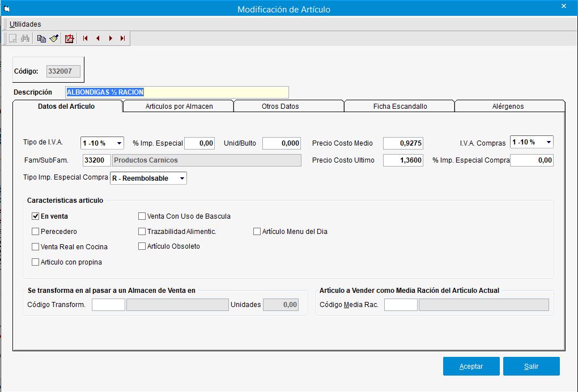The width and height of the screenshot is (578, 392).
Task: Open the Tipo de I.V.A. dropdown
Action: tap(119, 143)
